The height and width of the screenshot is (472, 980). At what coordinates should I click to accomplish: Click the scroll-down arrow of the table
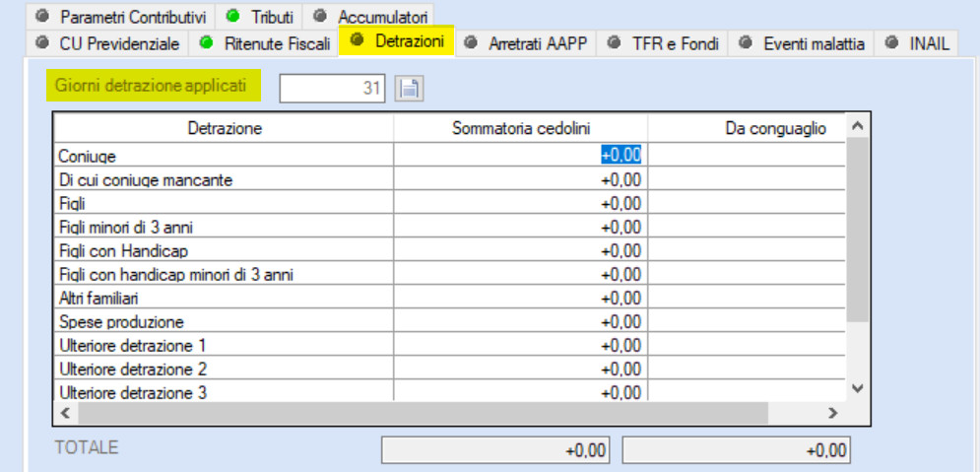(857, 388)
